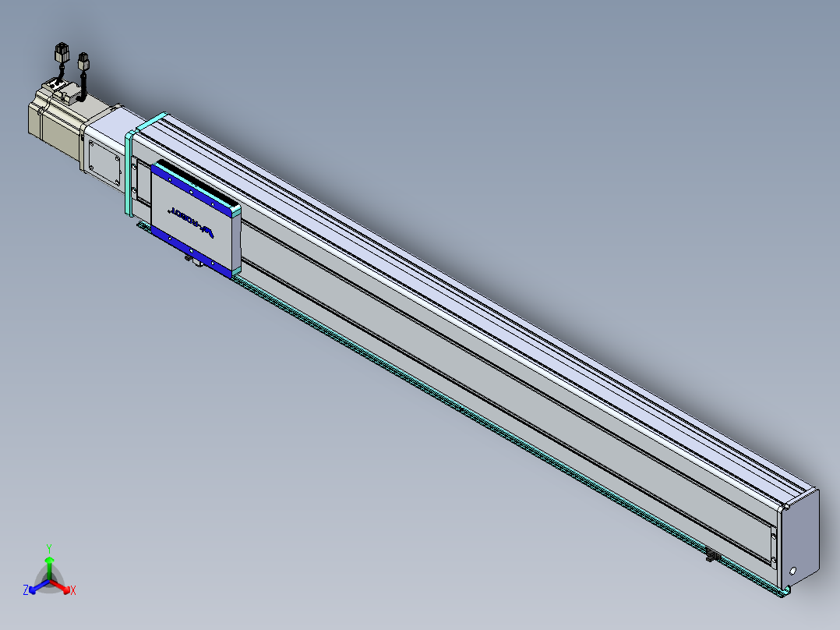The width and height of the screenshot is (840, 630).
Task: Click the smaller cable connector above the motor
Action: tap(83, 61)
